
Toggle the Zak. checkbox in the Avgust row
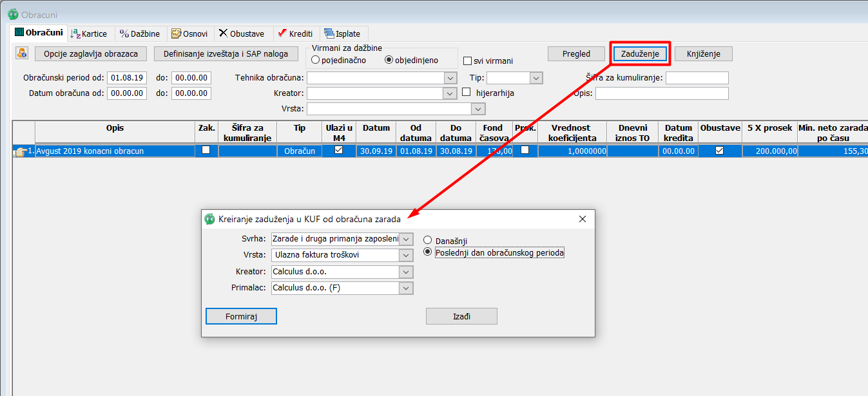(206, 150)
